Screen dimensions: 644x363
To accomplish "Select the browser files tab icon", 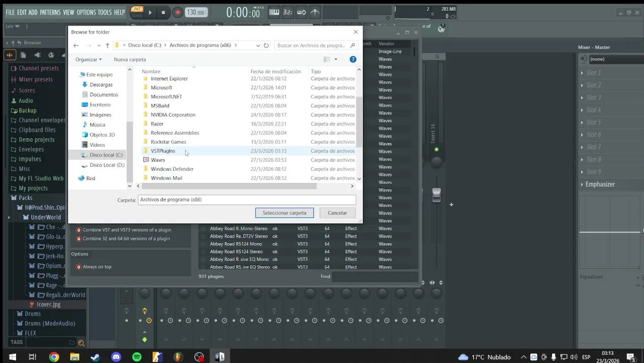I will coord(24,55).
